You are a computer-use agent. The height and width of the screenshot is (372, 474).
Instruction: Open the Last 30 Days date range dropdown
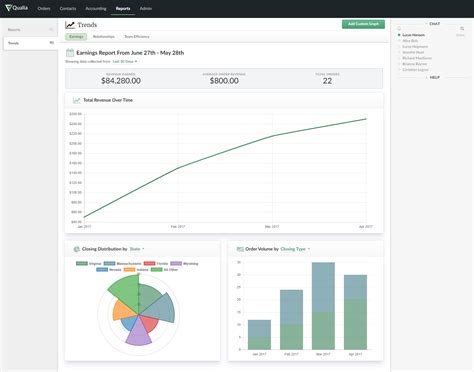(125, 61)
